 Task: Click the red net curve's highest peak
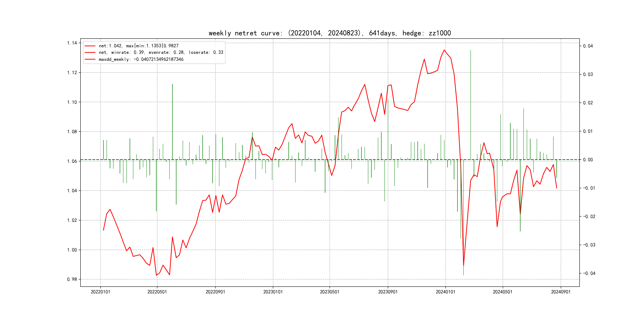click(x=444, y=50)
